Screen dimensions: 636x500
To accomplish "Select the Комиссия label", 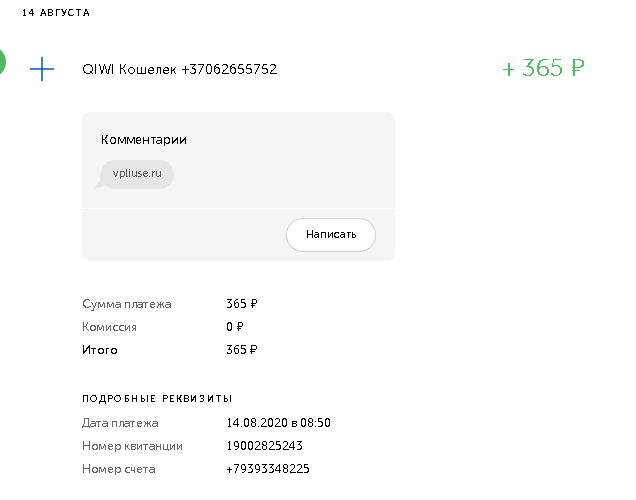I will 109,327.
